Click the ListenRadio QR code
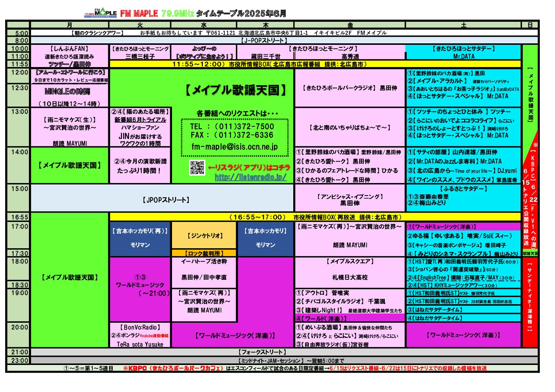This screenshot has height=392, width=555. pyautogui.click(x=197, y=167)
